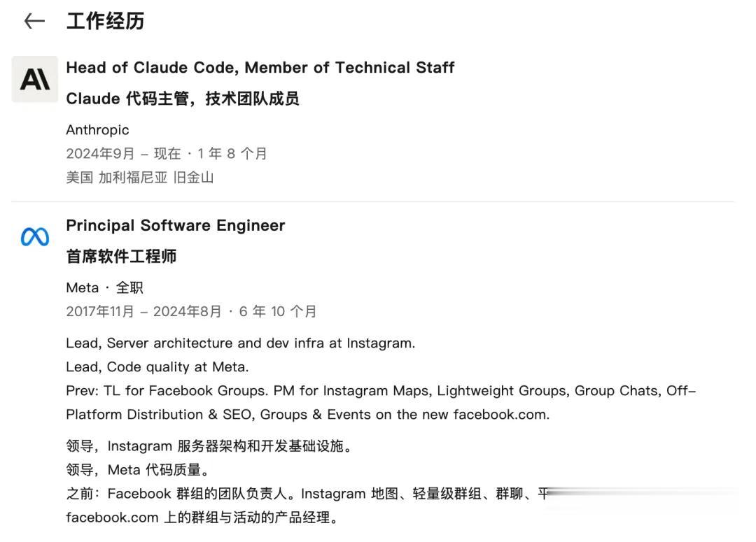Click the 领导，Meta 代码质量 line

click(x=137, y=470)
